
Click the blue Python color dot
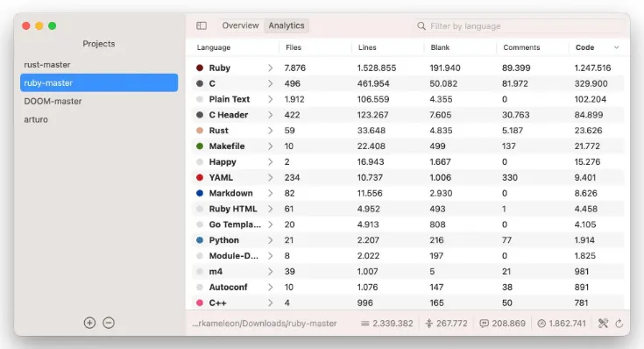pos(200,240)
